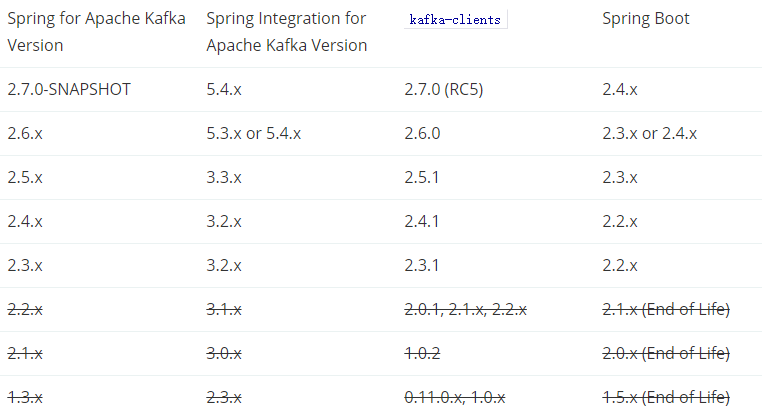
Task: Click the 0.11.0.x, 1.0.x cell
Action: 455,397
